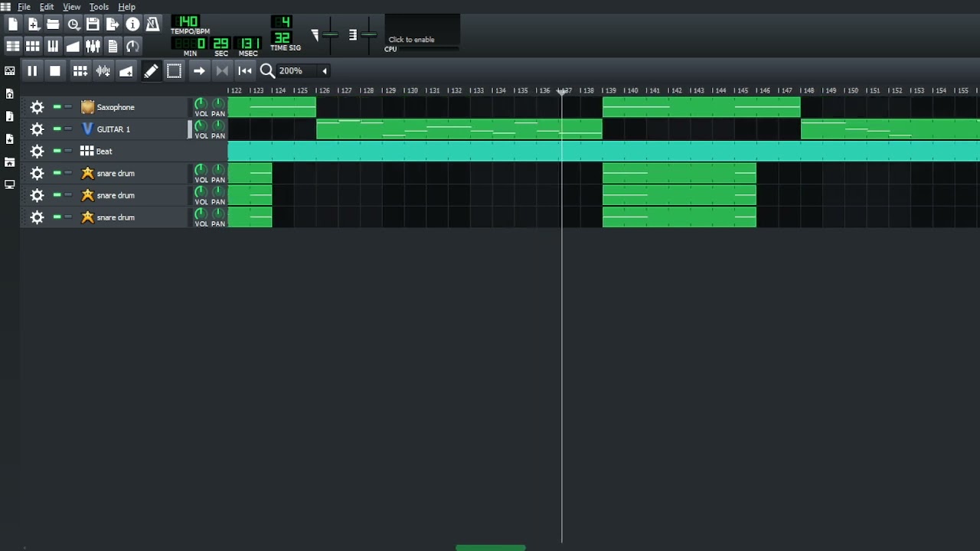The height and width of the screenshot is (551, 980).
Task: Pause song playback
Action: tap(32, 70)
